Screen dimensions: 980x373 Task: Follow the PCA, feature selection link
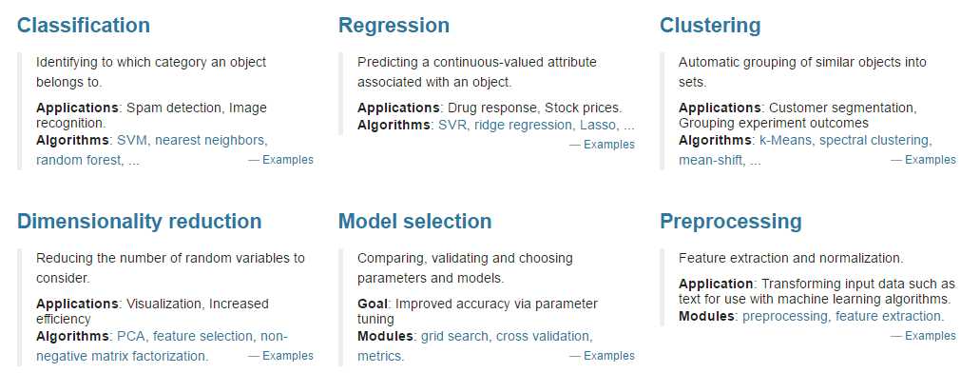185,336
